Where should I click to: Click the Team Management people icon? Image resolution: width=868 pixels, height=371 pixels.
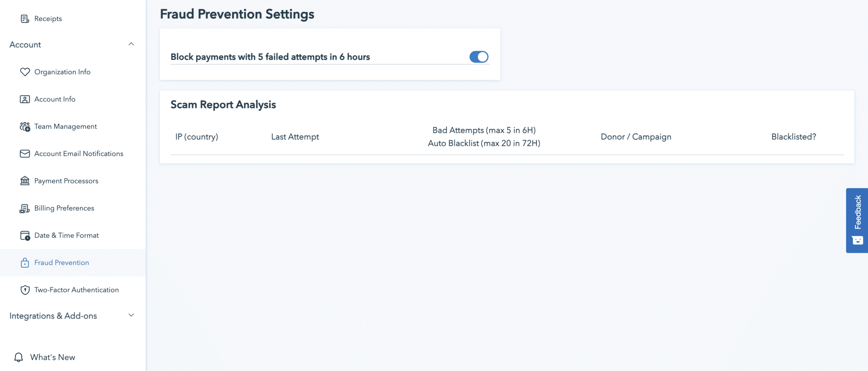25,127
